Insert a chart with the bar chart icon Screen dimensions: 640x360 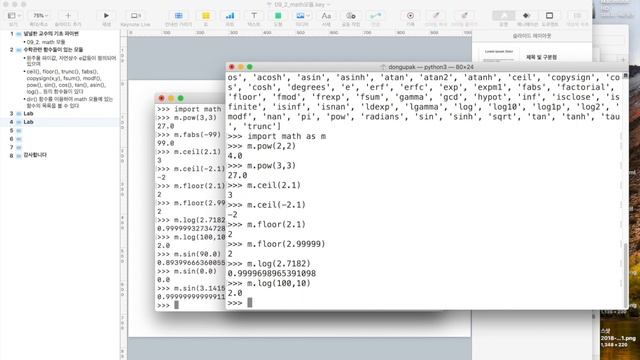coord(230,16)
